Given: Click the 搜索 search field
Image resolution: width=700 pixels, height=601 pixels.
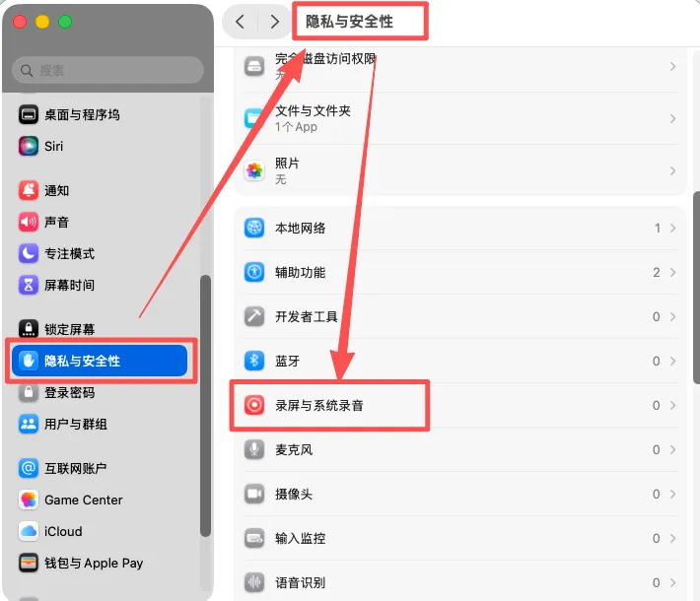Looking at the screenshot, I should coord(107,70).
